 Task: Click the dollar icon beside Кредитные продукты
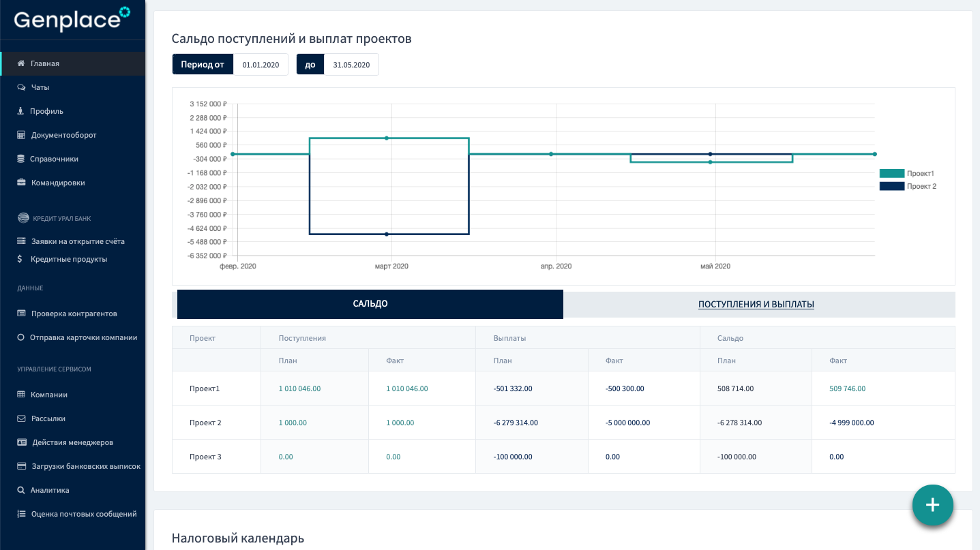20,259
